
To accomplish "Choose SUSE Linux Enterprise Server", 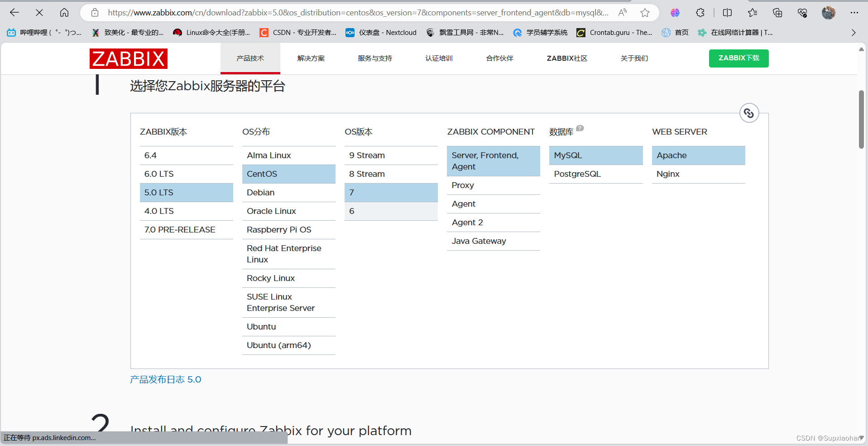I will (x=288, y=302).
